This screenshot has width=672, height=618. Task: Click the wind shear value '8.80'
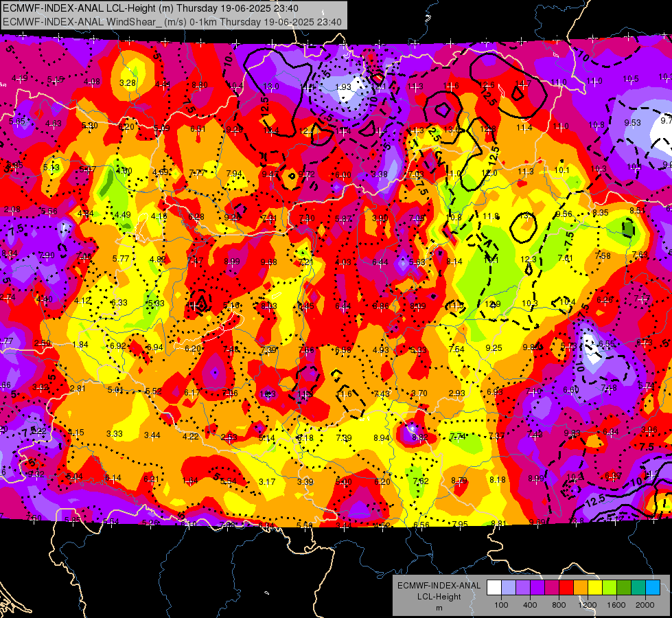point(200,85)
